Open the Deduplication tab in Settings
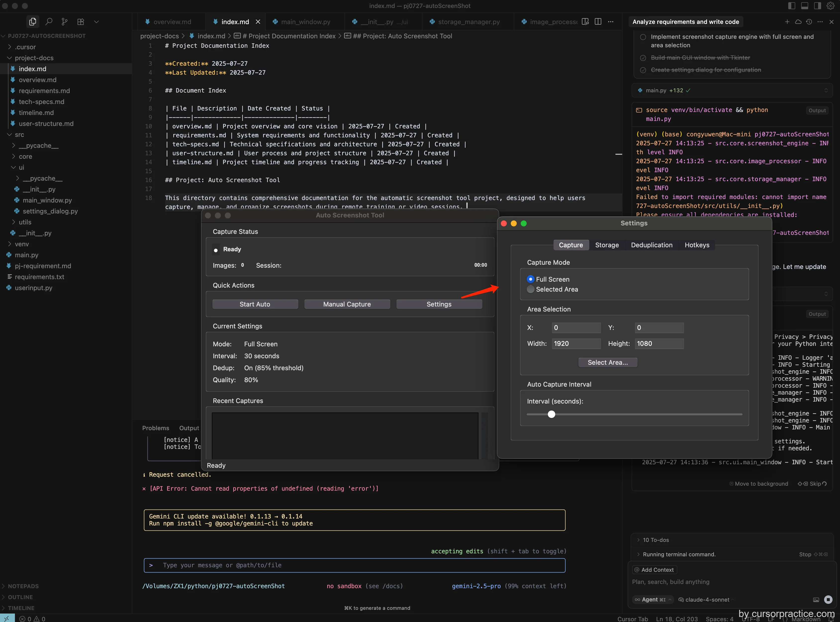The width and height of the screenshot is (840, 622). [652, 245]
